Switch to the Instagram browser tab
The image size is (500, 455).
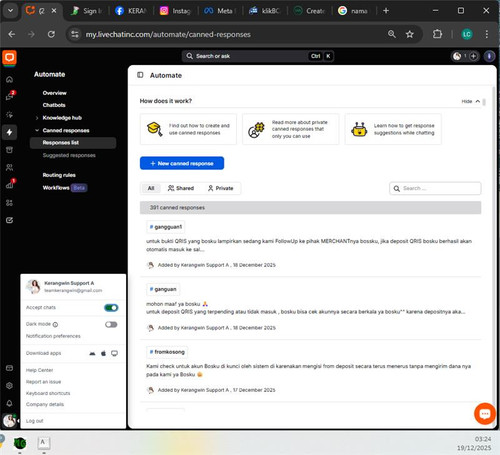[x=175, y=11]
